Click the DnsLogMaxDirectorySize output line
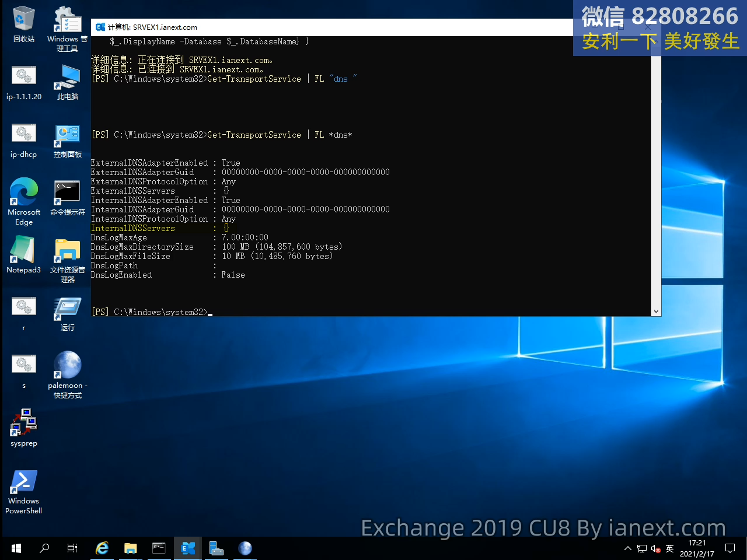This screenshot has width=747, height=560. point(217,247)
